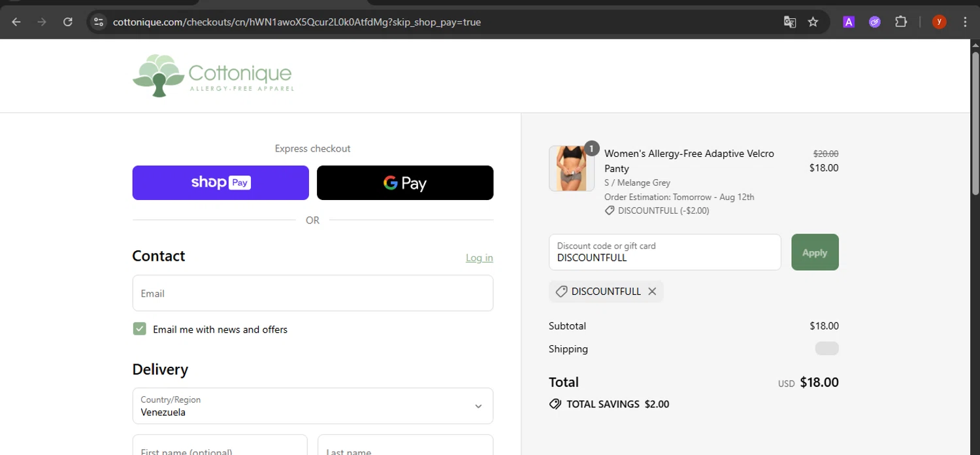Click the product thumbnail image

pyautogui.click(x=572, y=168)
